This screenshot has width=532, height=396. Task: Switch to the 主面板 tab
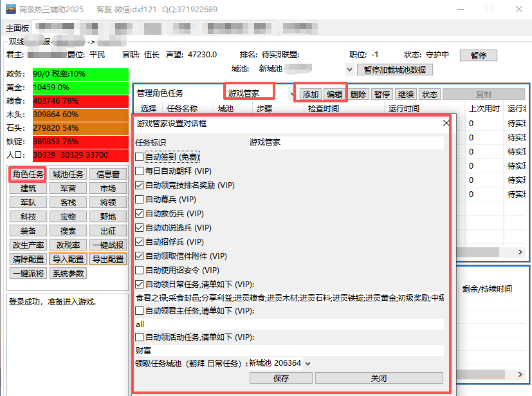click(17, 28)
